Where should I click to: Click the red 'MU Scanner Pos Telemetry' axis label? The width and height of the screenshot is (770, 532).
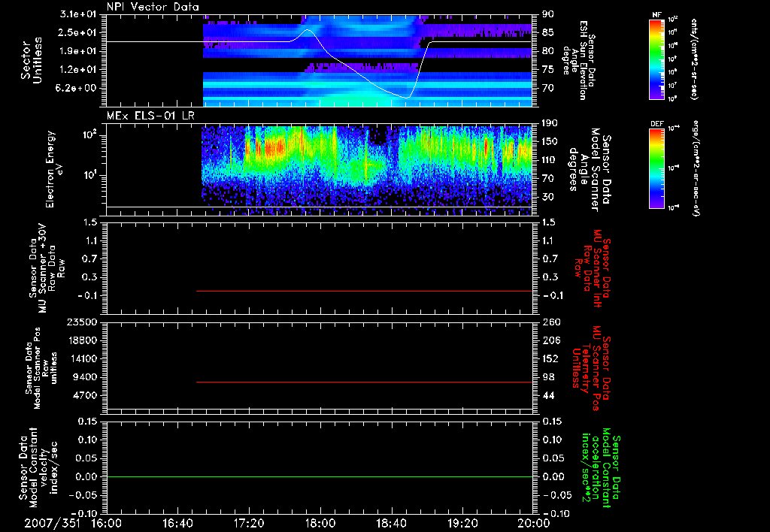click(x=592, y=368)
